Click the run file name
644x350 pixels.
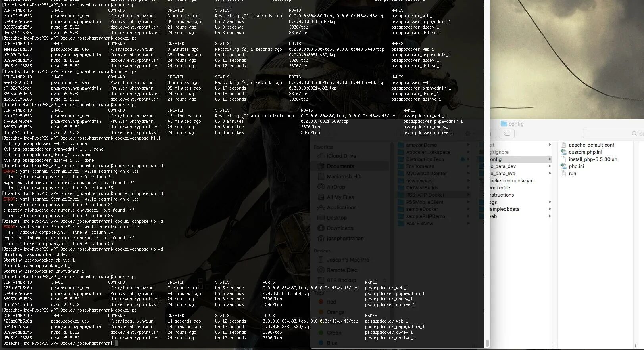(x=572, y=174)
